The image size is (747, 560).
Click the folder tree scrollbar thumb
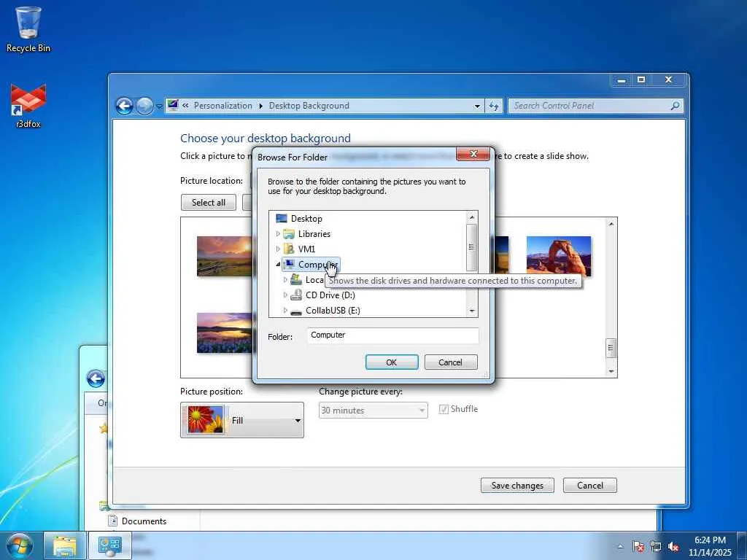(472, 246)
